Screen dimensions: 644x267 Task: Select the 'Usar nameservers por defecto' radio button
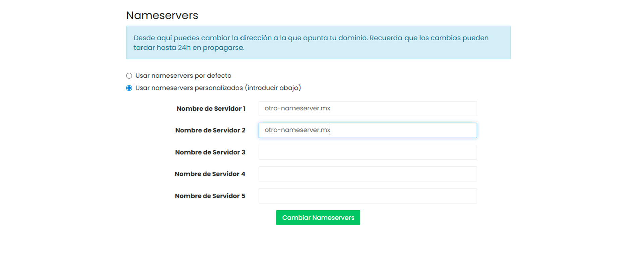click(129, 76)
